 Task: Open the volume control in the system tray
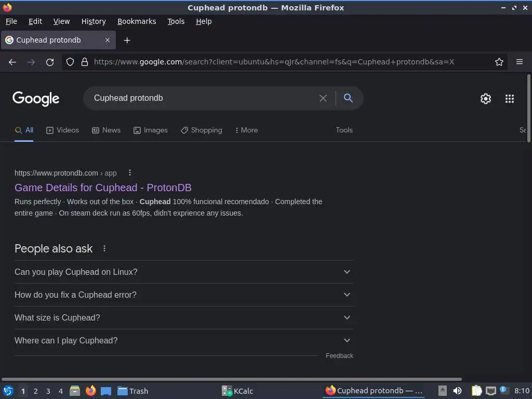point(457,391)
